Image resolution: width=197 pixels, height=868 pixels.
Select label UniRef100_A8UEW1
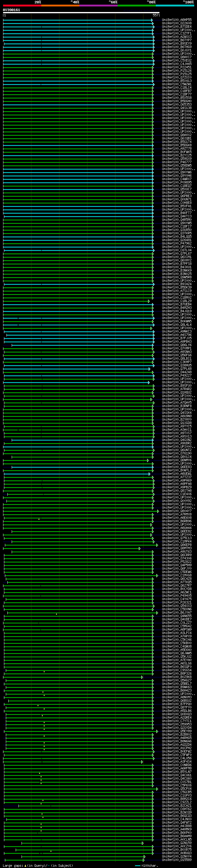click(177, 474)
